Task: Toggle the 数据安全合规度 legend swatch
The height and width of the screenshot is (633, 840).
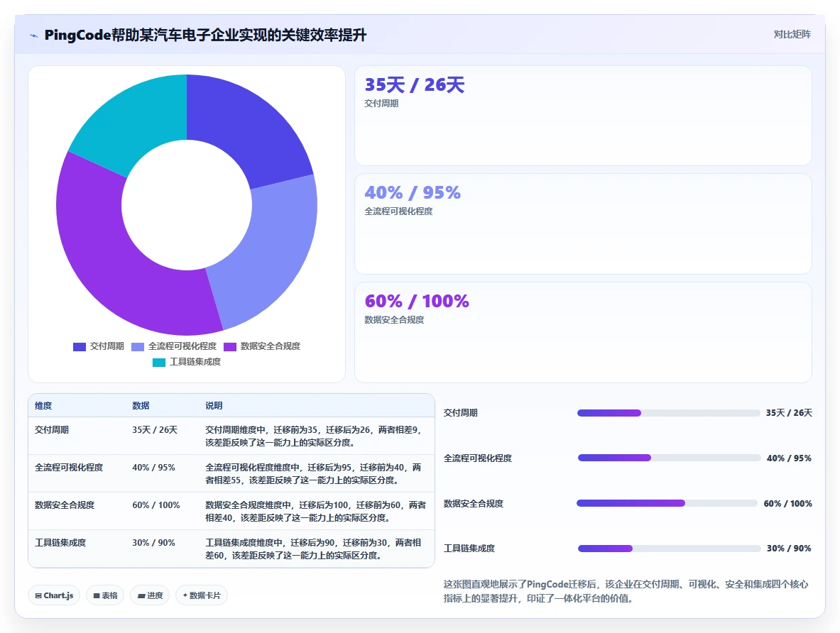Action: (230, 346)
